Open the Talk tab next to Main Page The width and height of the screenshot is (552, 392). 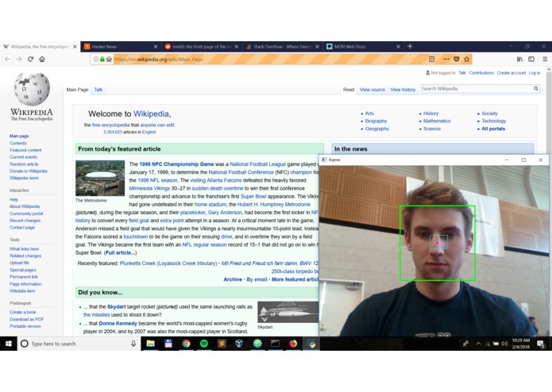click(98, 90)
